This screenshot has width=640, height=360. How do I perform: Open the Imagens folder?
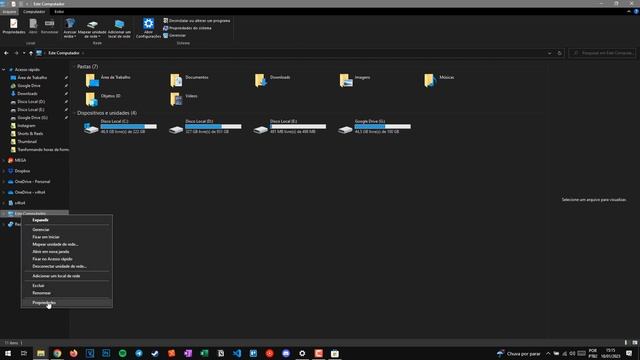click(355, 80)
